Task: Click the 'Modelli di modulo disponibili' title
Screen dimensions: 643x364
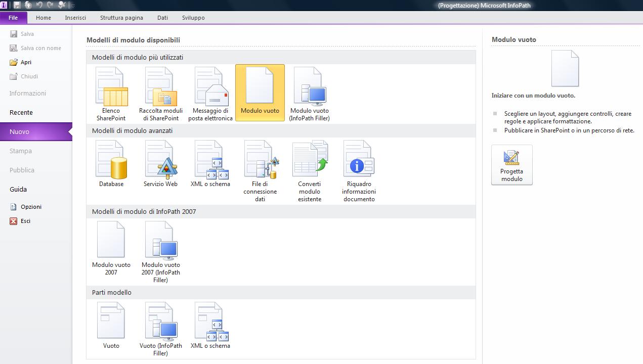Action: (x=133, y=40)
